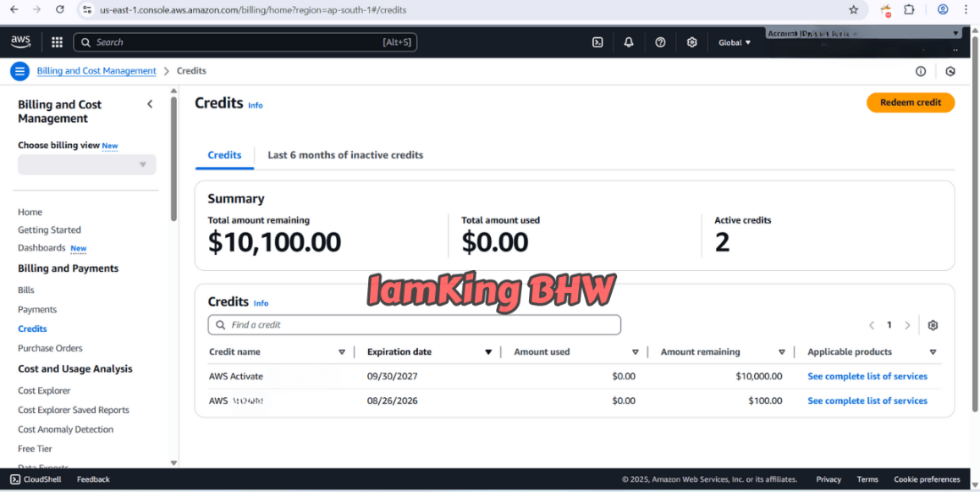Open the services grid menu
Viewport: 980px width, 492px height.
57,41
